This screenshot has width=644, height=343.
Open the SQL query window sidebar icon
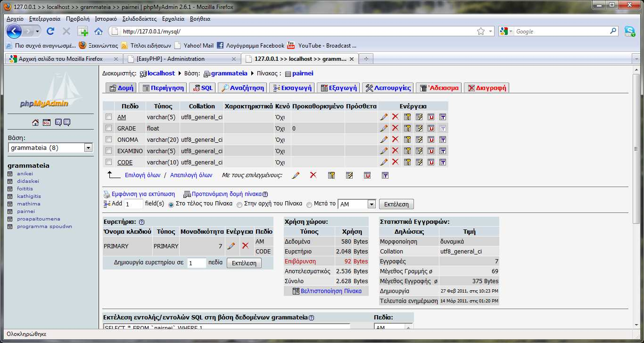tap(47, 122)
